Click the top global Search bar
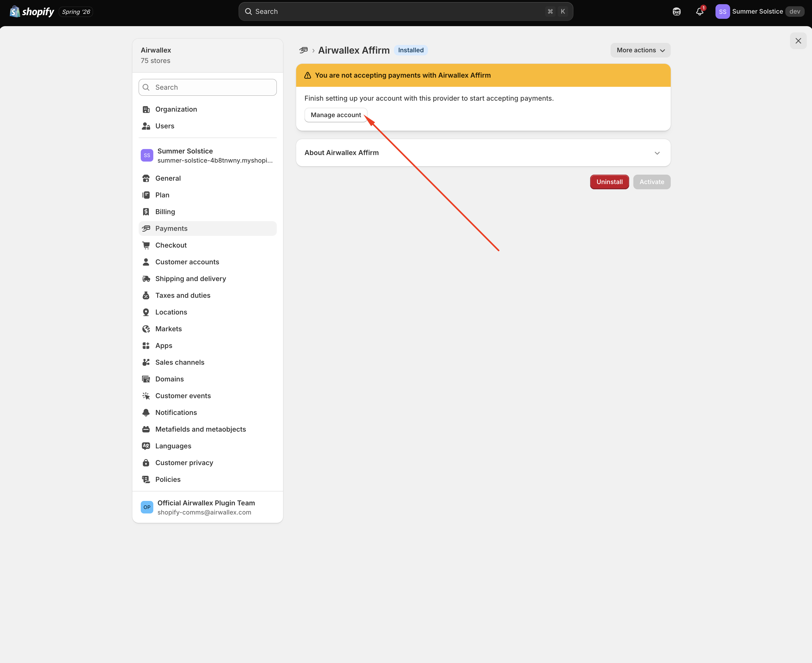 405,12
